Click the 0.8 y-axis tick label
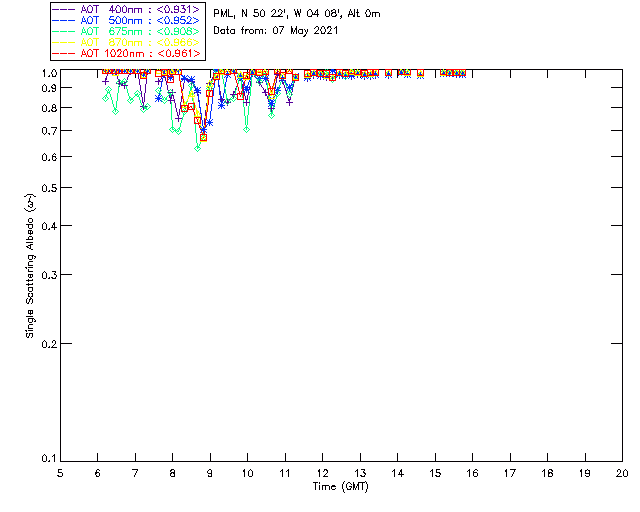 pos(49,108)
